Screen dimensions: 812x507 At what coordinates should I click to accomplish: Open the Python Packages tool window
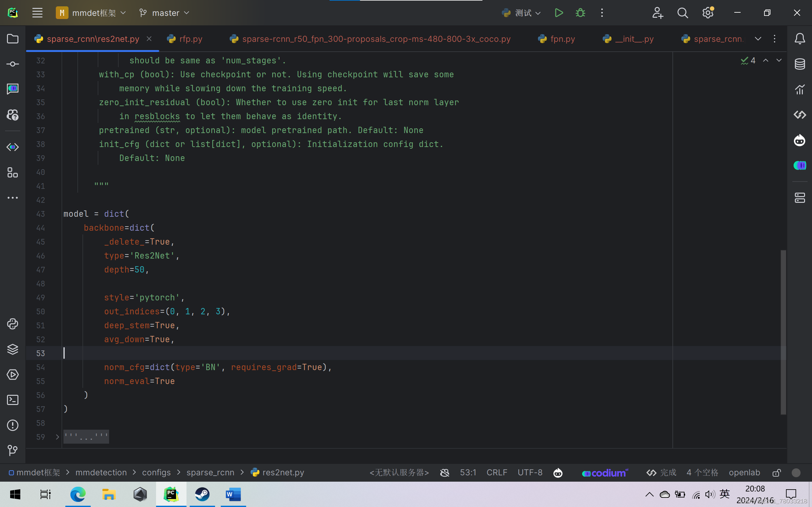pyautogui.click(x=12, y=349)
